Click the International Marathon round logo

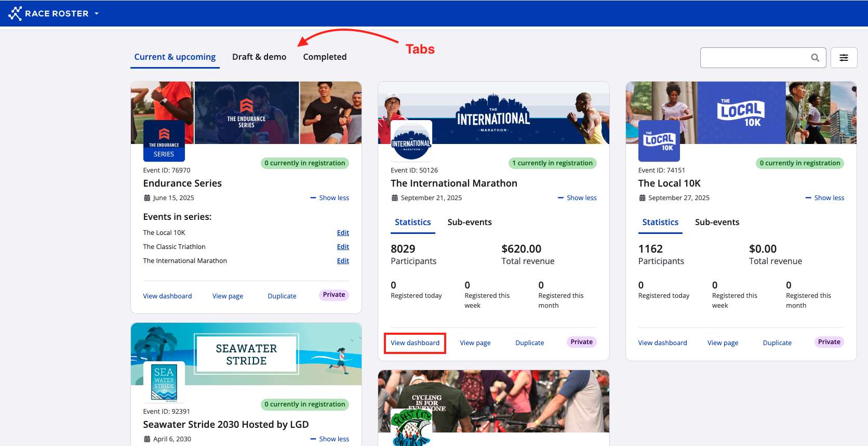pos(411,141)
